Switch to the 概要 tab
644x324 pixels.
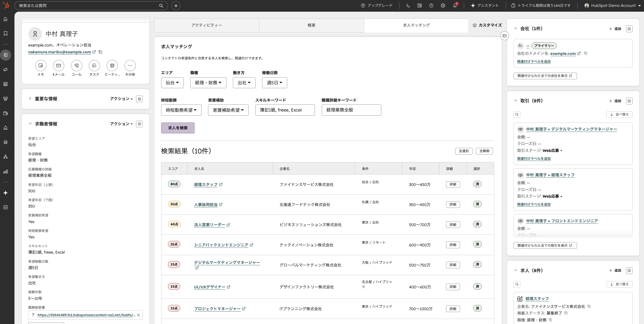point(311,25)
